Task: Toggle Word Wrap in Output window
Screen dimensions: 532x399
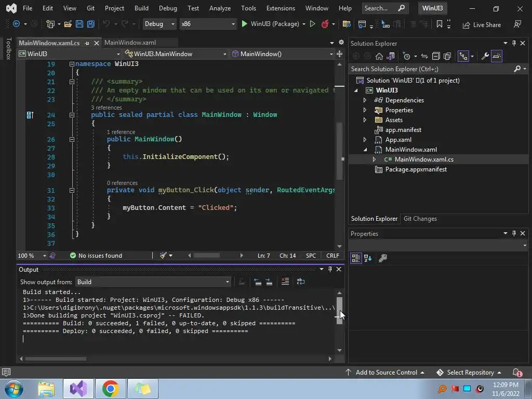Action: point(301,282)
